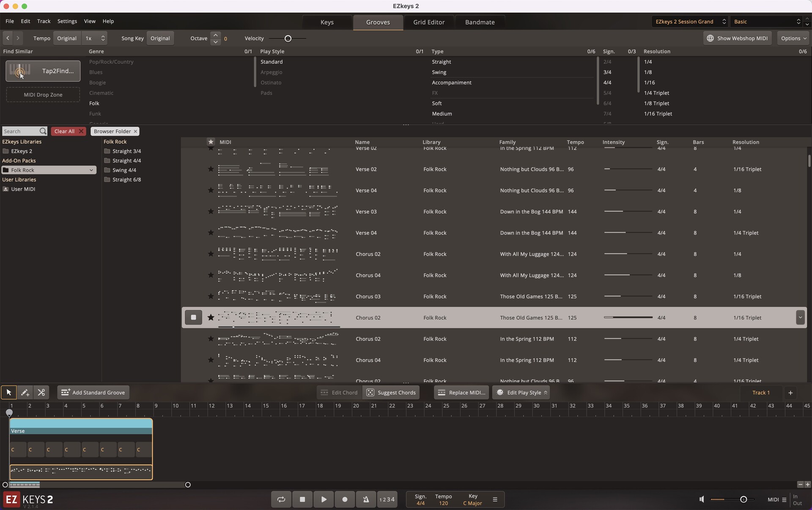
Task: Open the song settings hamburger menu
Action: point(495,499)
